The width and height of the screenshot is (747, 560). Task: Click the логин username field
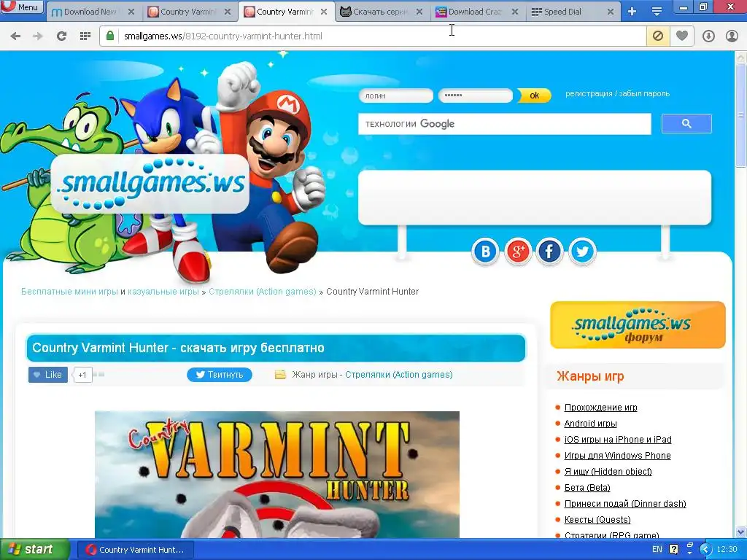(x=396, y=96)
